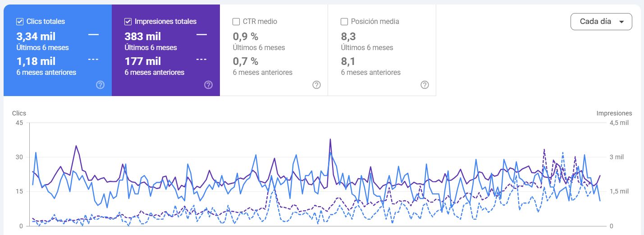644x235 pixels.
Task: Click the 8,1 previous position value
Action: [348, 61]
